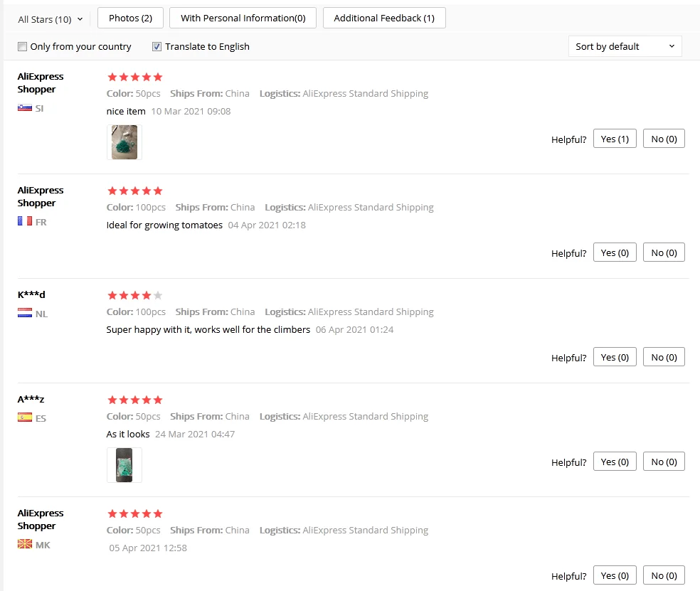The image size is (700, 591).
Task: Mark the nice item review helpful with Yes (1)
Action: point(615,139)
